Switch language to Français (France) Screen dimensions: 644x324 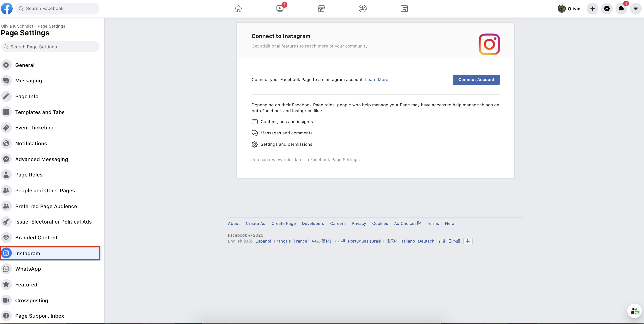click(291, 241)
